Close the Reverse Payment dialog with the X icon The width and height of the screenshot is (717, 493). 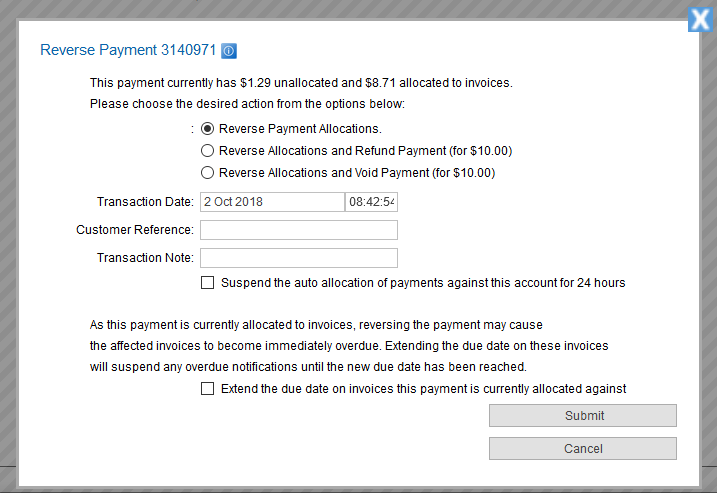[700, 19]
